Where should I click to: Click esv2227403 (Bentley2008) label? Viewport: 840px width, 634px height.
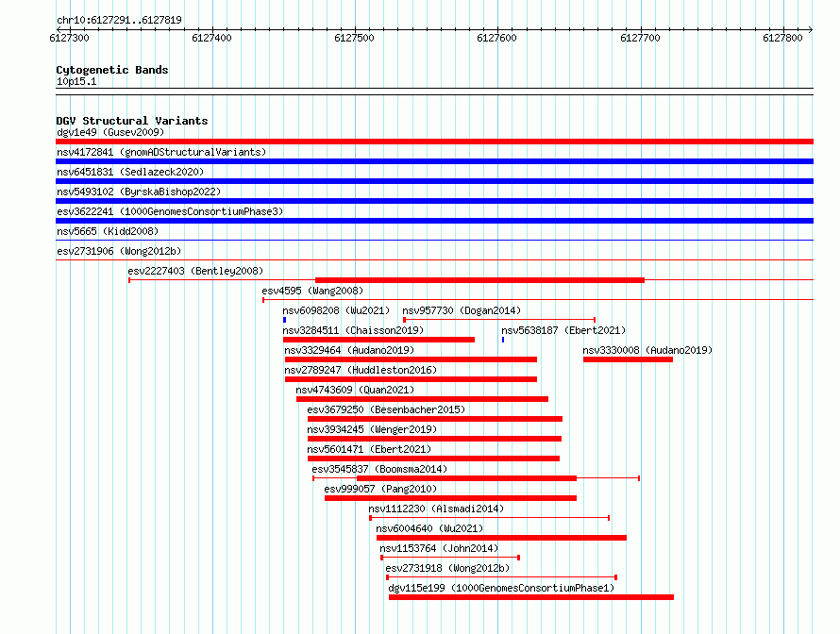pos(195,271)
